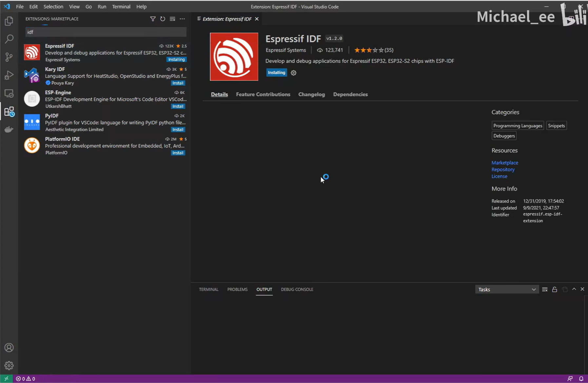Open the Selection menu
Screen dimensions: 588x383
[53, 7]
